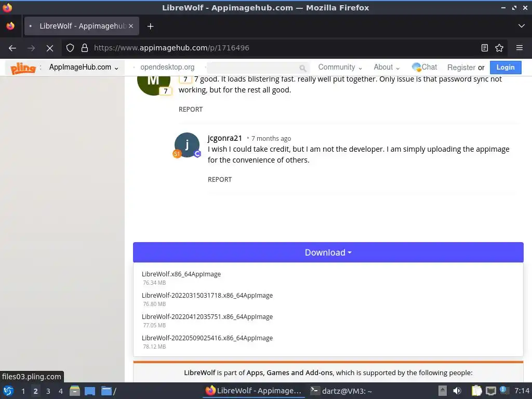Toggle reader view icon
This screenshot has height=399, width=532.
(485, 48)
